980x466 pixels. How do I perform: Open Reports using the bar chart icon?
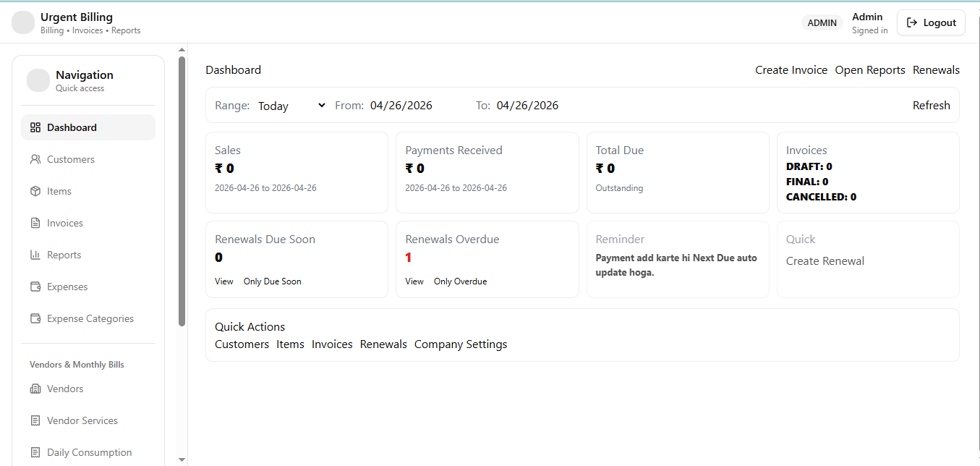coord(35,255)
